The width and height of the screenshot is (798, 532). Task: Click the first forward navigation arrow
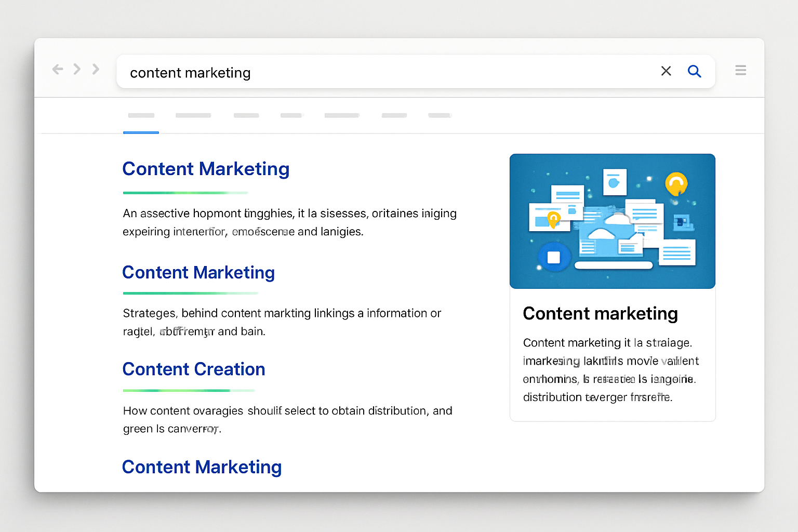click(x=76, y=69)
